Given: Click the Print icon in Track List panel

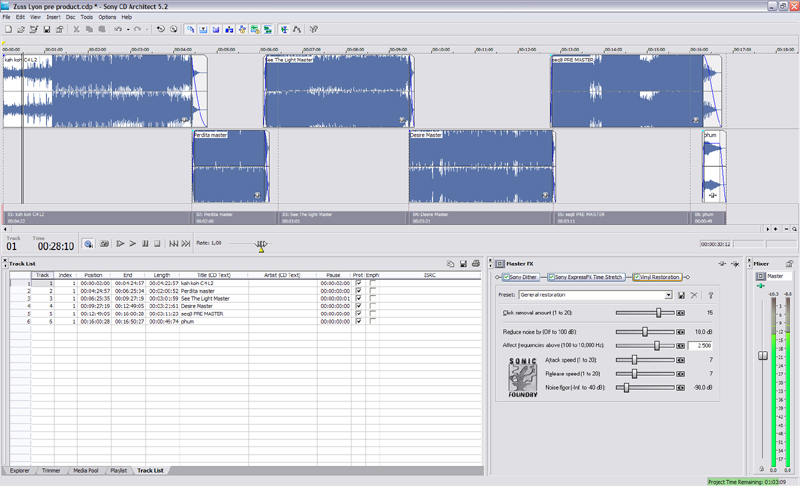Looking at the screenshot, I should pyautogui.click(x=476, y=264).
